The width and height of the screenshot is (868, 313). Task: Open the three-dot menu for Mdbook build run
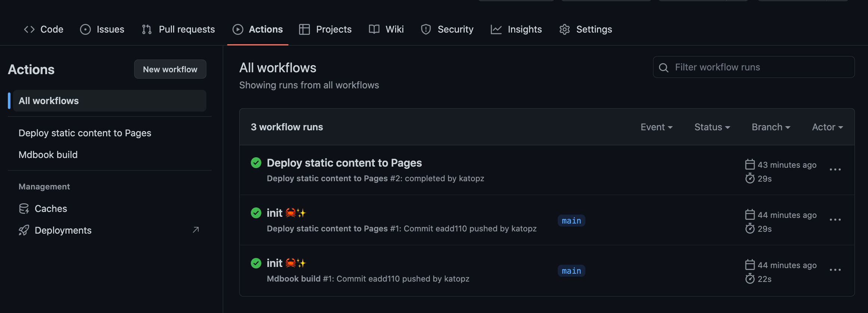[835, 270]
